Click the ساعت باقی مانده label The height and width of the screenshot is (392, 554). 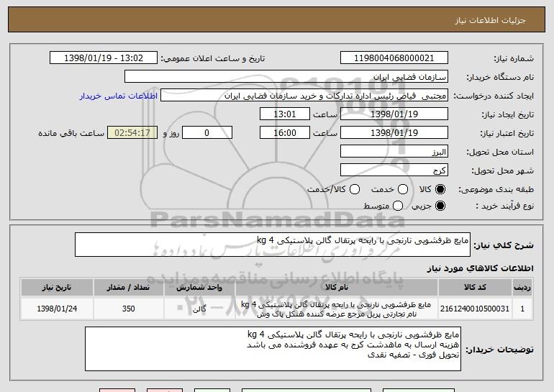click(x=71, y=133)
